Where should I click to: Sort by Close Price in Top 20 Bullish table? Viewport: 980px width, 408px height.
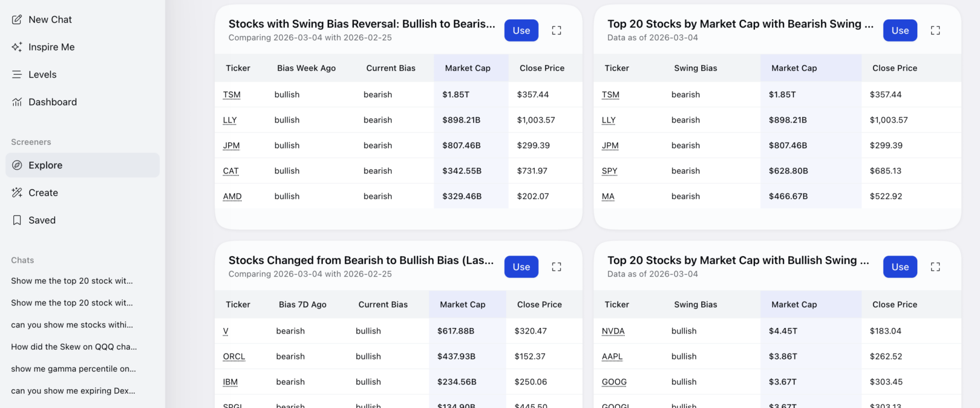pos(895,304)
